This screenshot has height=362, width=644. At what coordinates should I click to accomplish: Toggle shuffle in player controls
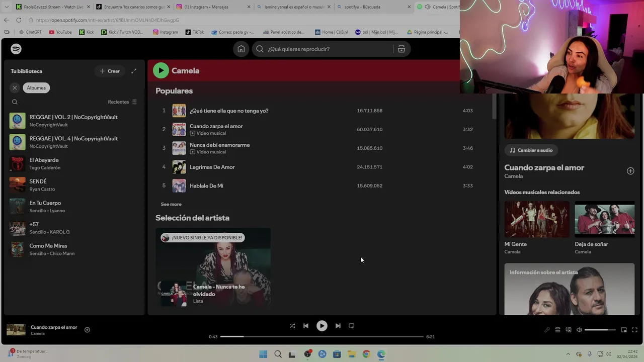click(292, 326)
